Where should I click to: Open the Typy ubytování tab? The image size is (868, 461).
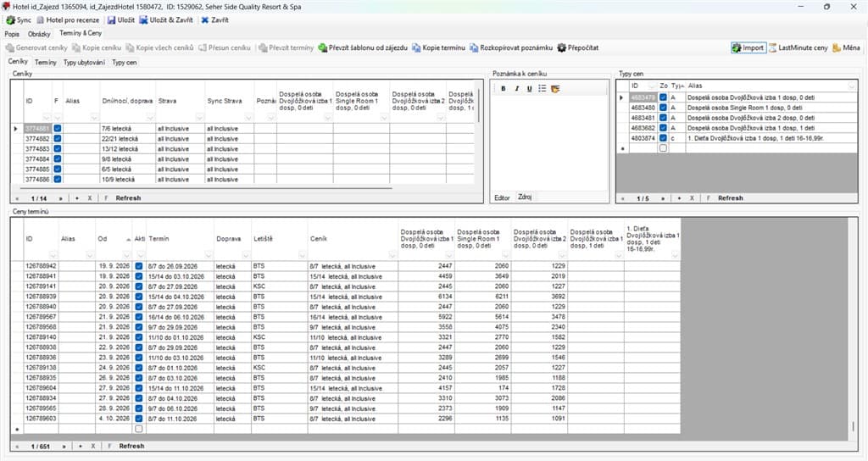pyautogui.click(x=84, y=63)
